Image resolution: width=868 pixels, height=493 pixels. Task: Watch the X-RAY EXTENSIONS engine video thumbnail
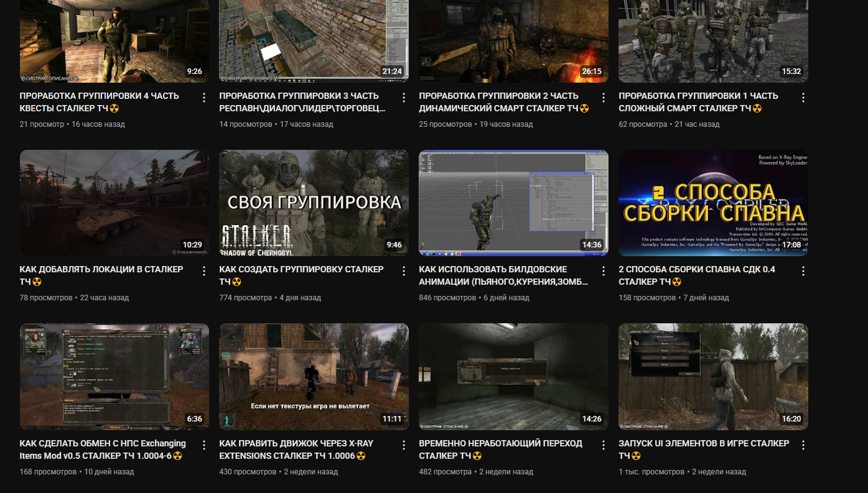(x=314, y=377)
